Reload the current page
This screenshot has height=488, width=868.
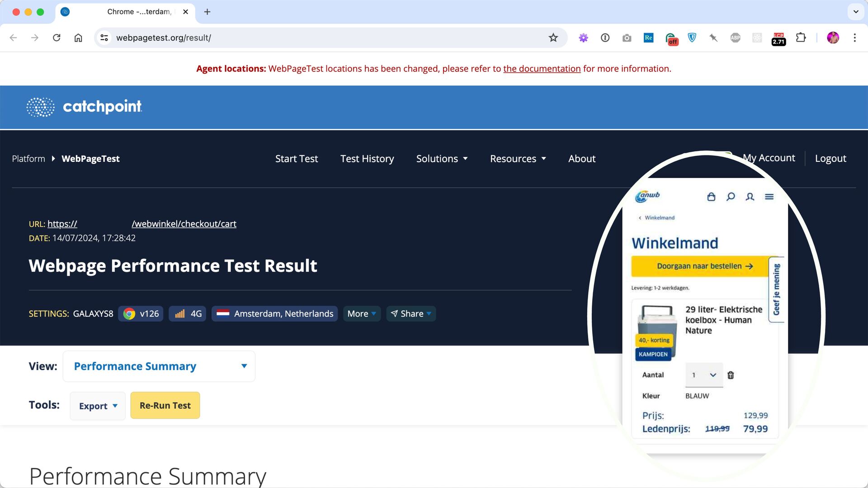click(x=57, y=38)
